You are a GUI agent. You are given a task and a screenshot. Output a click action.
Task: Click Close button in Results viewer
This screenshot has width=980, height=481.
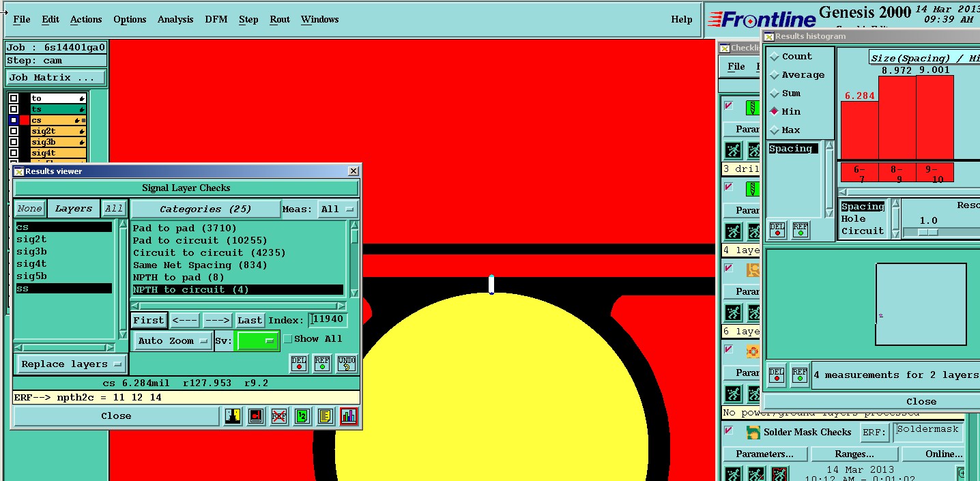(x=116, y=416)
